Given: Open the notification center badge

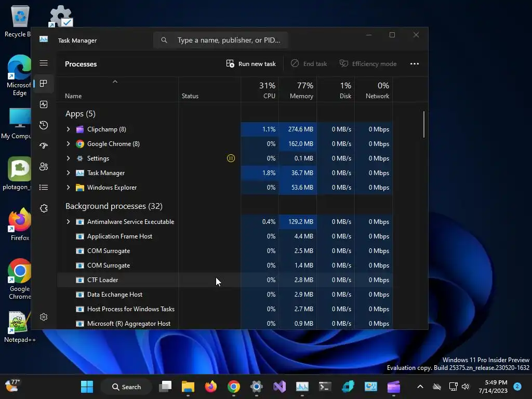Looking at the screenshot, I should 517,387.
